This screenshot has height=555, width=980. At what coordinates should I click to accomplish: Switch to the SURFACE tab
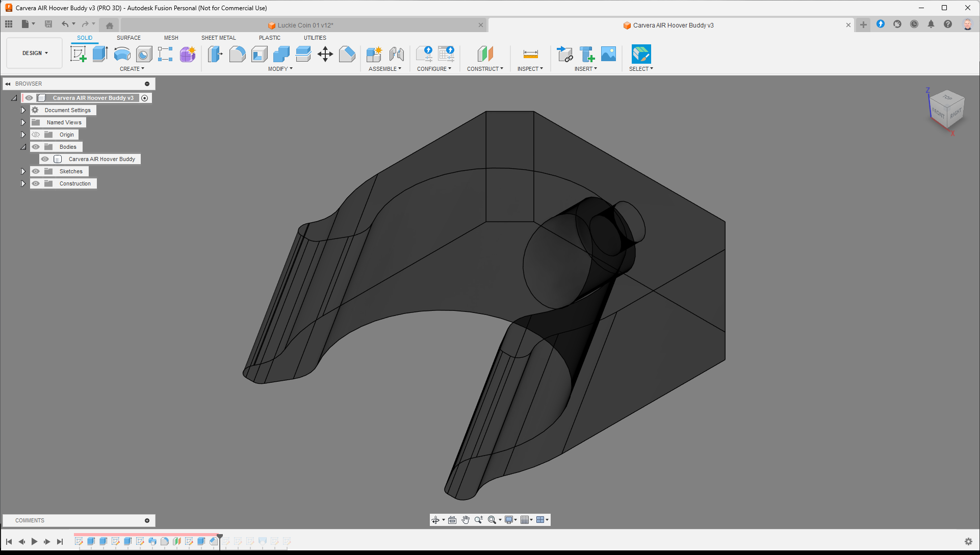pos(128,38)
